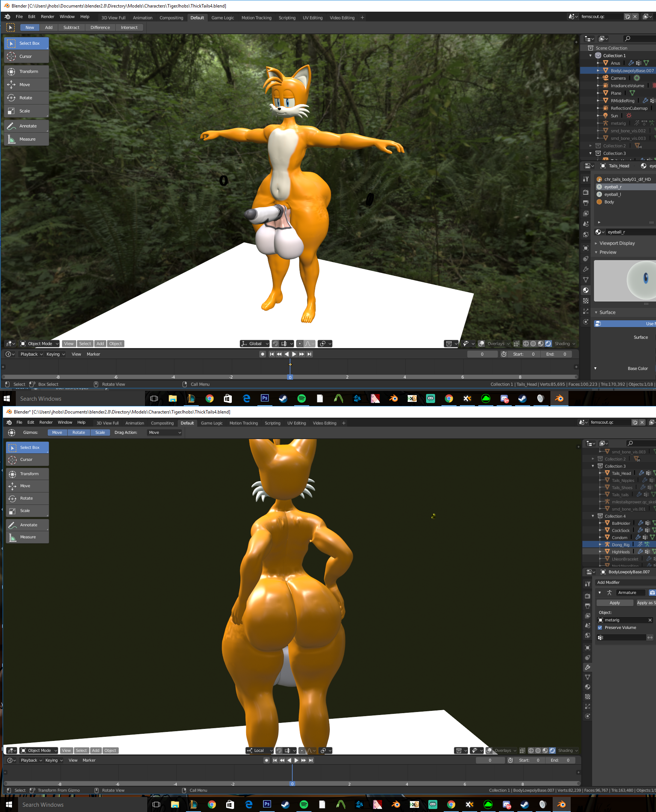The image size is (656, 812).
Task: Open World properties tab in bottom window
Action: point(588,635)
